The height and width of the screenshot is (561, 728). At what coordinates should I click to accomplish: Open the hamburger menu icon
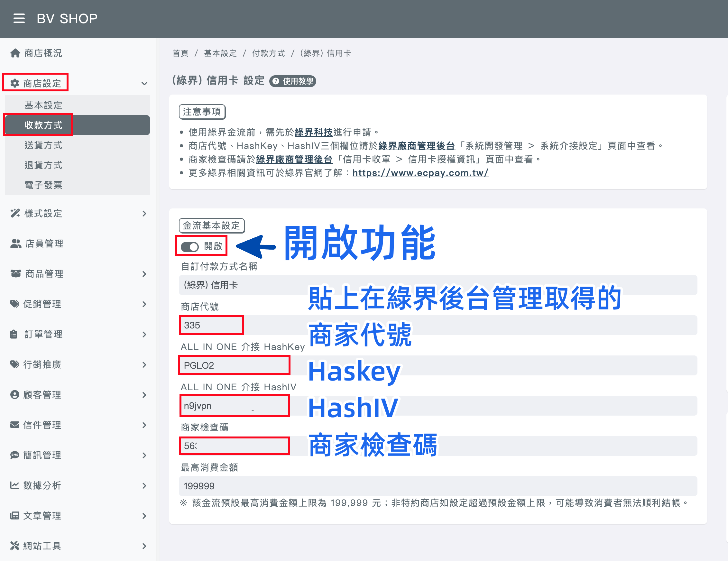pyautogui.click(x=19, y=19)
